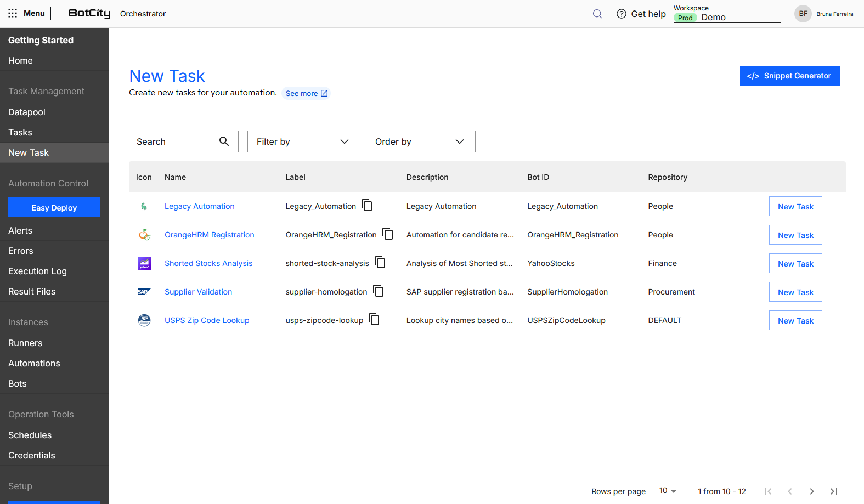Click the global search magnifier in header
This screenshot has height=504, width=864.
(597, 14)
